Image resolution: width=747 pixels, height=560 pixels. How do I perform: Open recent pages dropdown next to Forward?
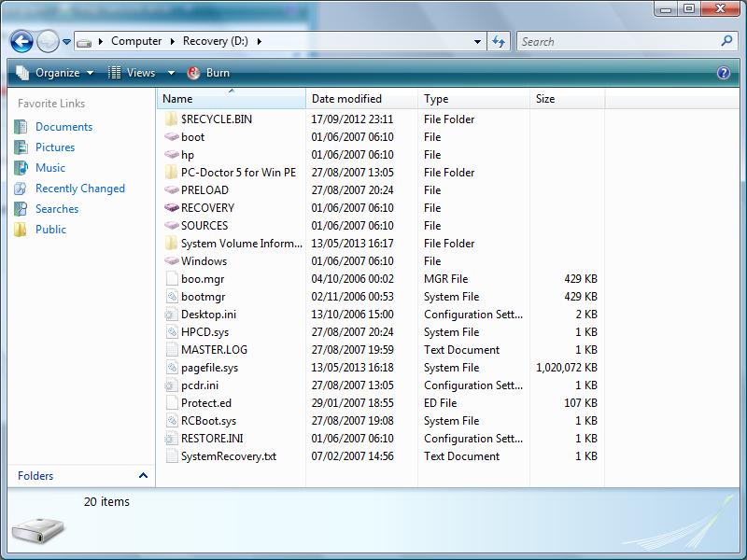coord(66,42)
